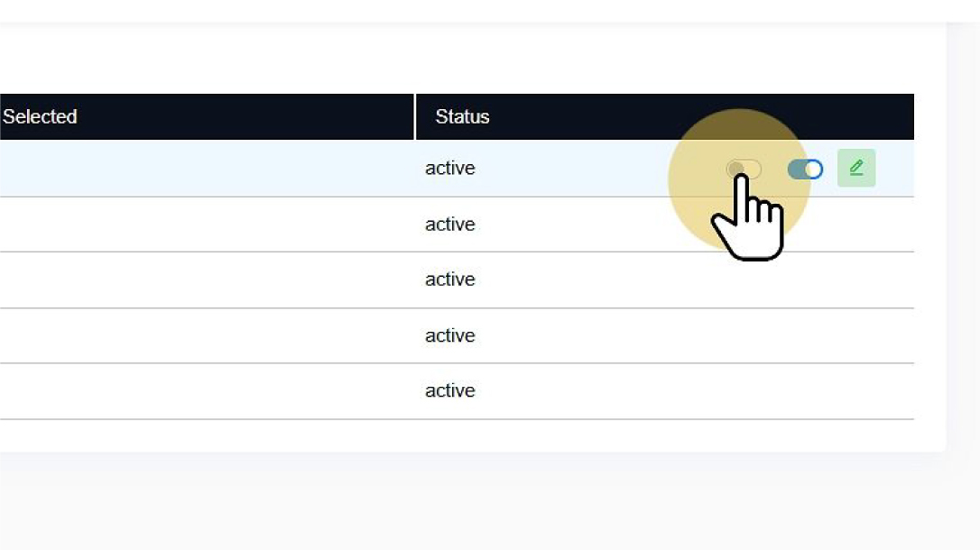
Task: Click the active status in the first row
Action: coord(450,169)
